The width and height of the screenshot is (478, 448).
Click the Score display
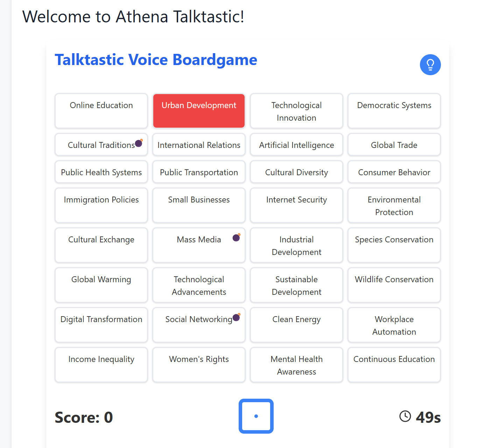point(84,417)
